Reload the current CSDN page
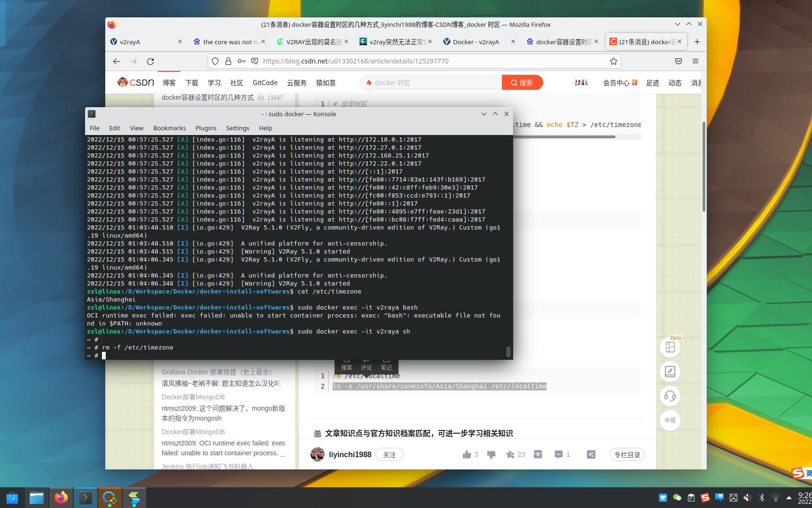812x508 pixels. (150, 61)
